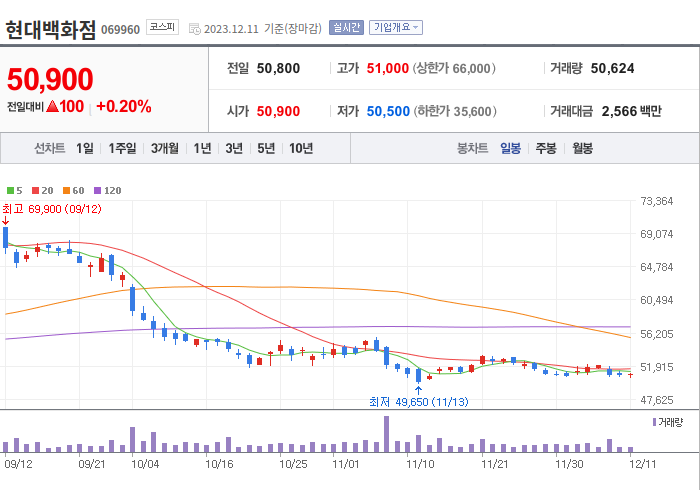Viewport: 700px width, 490px height.
Task: Click the 47,625 y-axis label
Action: (656, 400)
